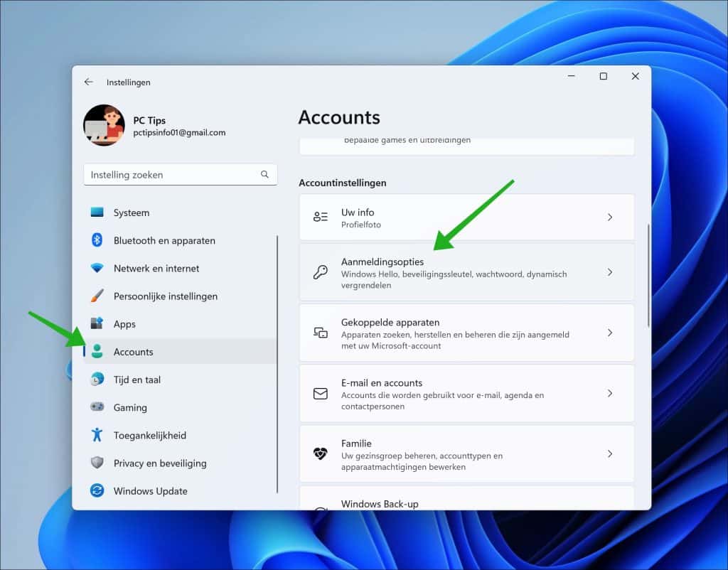Click the Accountinstellingen section heading

pos(342,183)
